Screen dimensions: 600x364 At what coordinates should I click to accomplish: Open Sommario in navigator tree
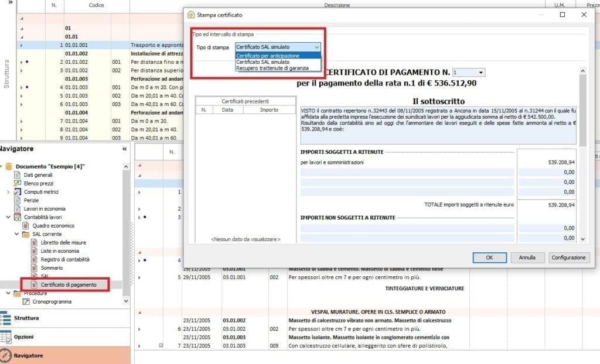point(52,268)
